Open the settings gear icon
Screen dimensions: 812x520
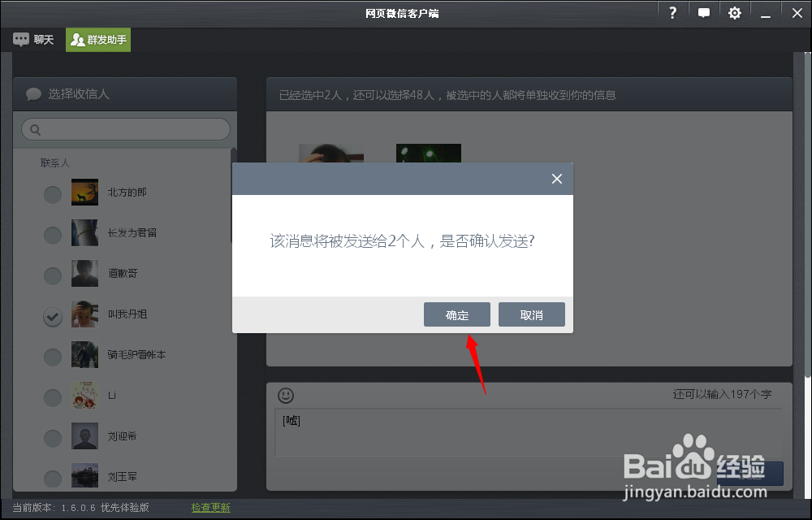[x=734, y=13]
